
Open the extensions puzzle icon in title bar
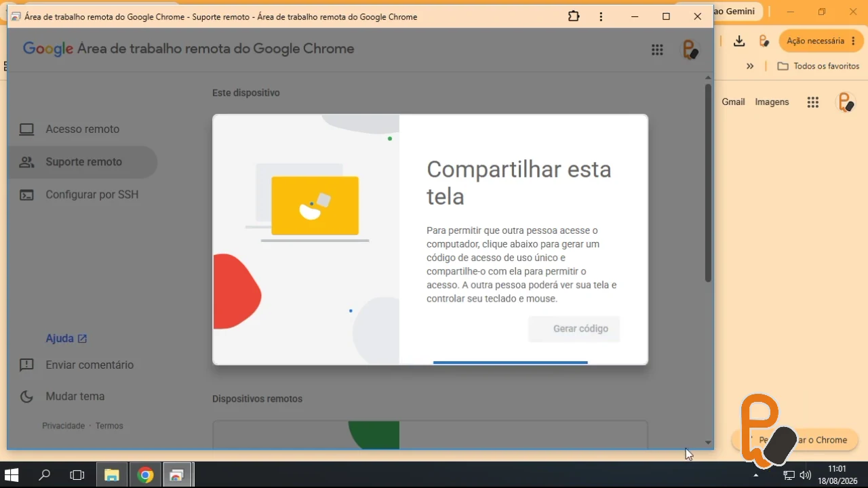[x=574, y=16]
